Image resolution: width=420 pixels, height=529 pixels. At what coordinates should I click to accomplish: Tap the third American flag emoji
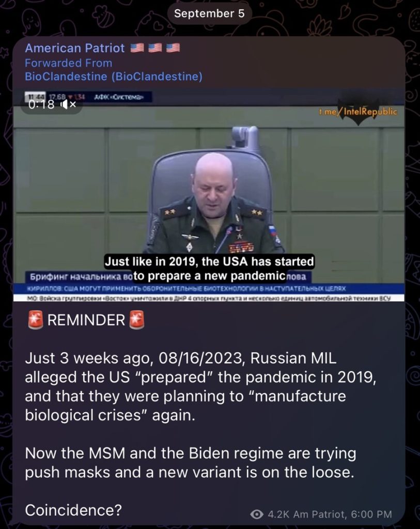coord(173,48)
